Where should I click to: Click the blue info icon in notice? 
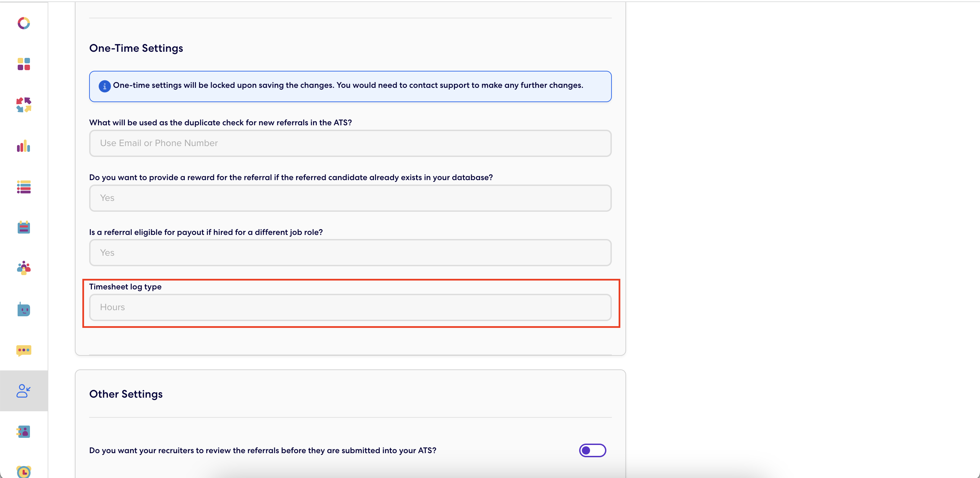click(104, 86)
